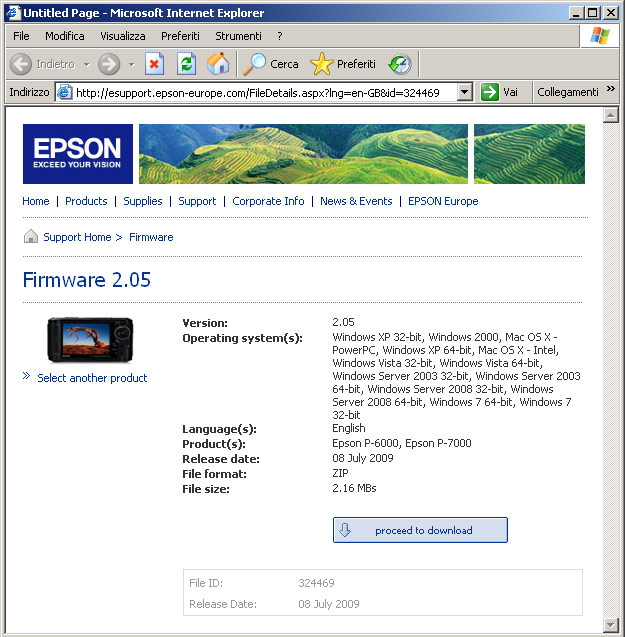Click the scrollbar up arrow
The image size is (625, 637).
(x=610, y=116)
